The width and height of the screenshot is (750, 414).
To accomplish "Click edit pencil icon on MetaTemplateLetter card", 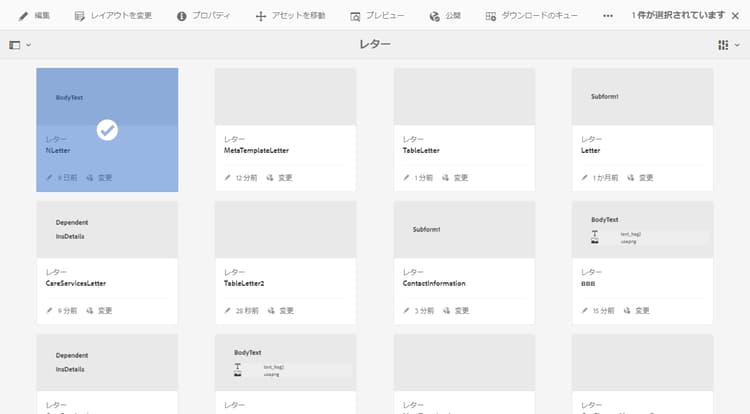I will click(x=227, y=177).
